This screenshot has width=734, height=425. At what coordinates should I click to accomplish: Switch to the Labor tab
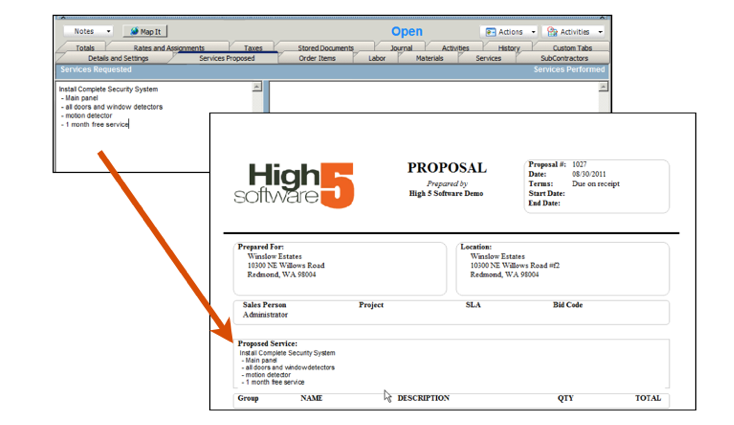coord(377,58)
